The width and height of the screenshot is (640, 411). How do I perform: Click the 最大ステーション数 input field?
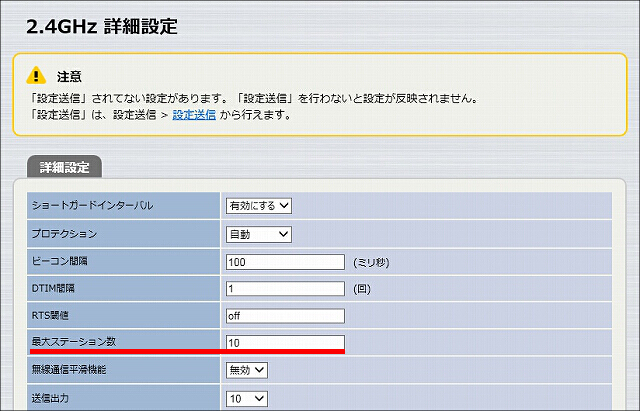coord(285,342)
